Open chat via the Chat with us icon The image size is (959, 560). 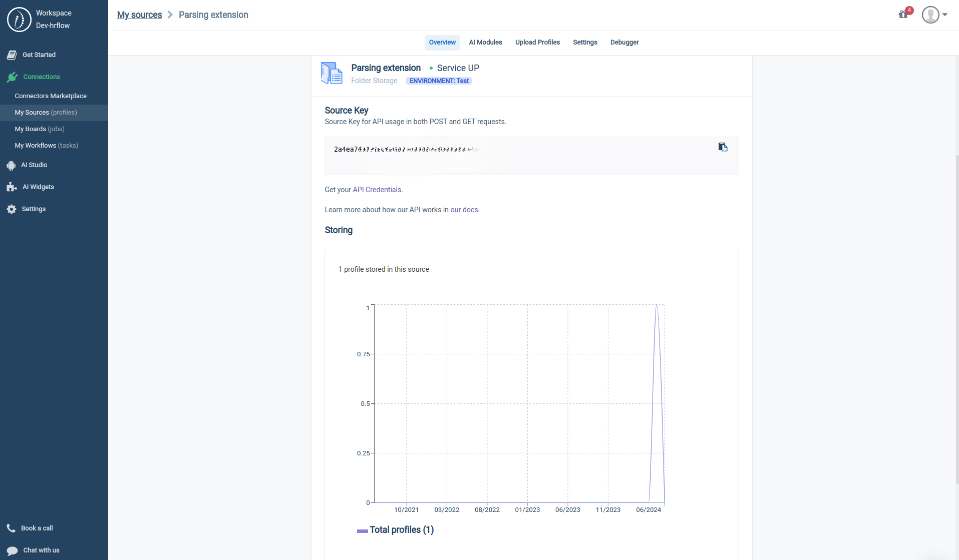point(11,550)
